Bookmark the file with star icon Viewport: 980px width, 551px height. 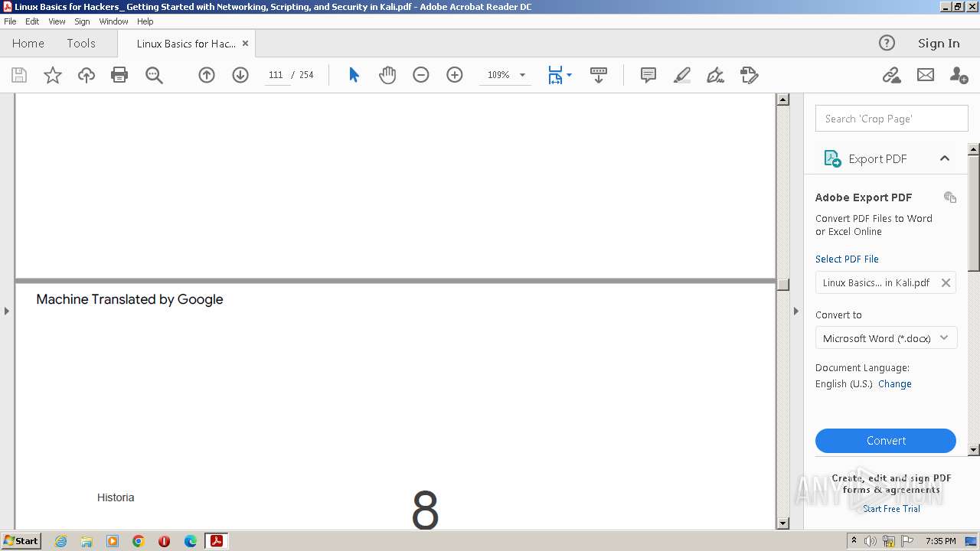click(x=53, y=75)
